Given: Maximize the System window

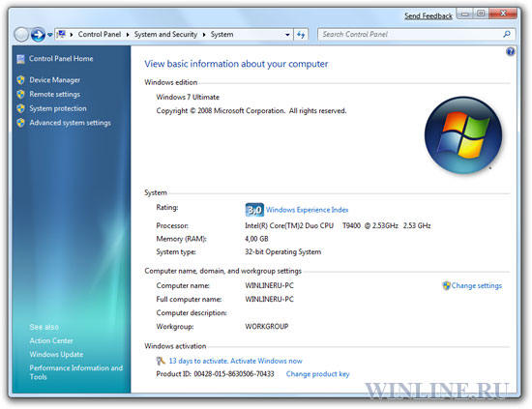Looking at the screenshot, I should pos(481,14).
